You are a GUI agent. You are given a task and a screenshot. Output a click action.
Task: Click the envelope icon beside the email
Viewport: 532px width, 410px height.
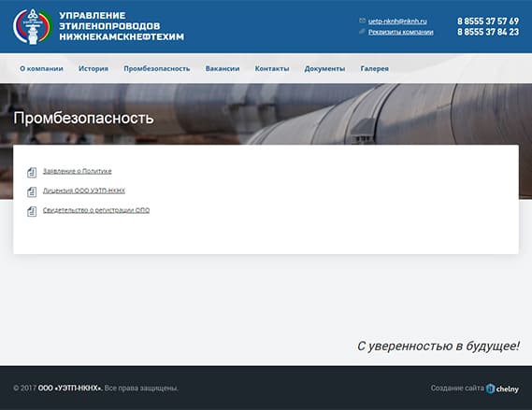coord(362,21)
